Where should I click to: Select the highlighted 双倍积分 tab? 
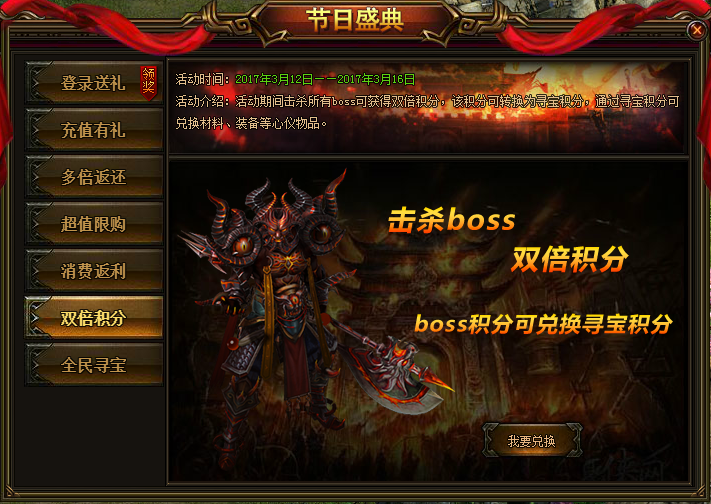coord(94,318)
